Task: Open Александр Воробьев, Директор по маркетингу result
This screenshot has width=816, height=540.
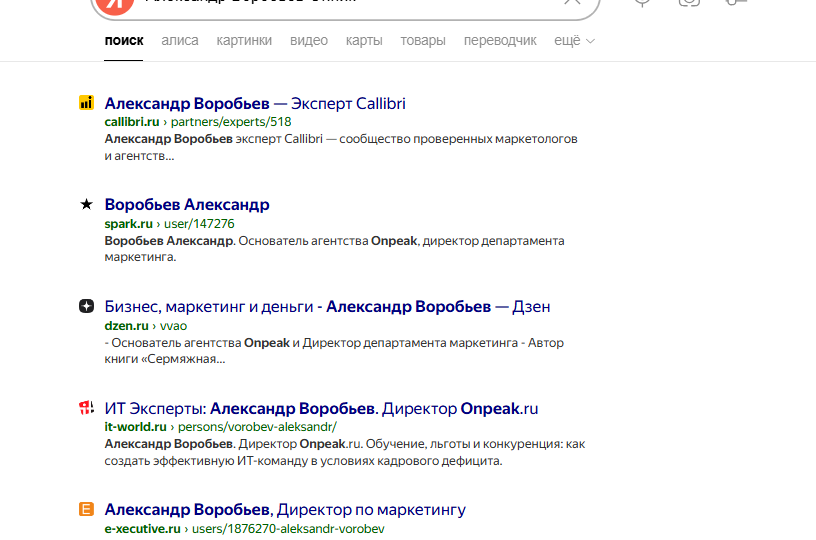Action: 285,510
